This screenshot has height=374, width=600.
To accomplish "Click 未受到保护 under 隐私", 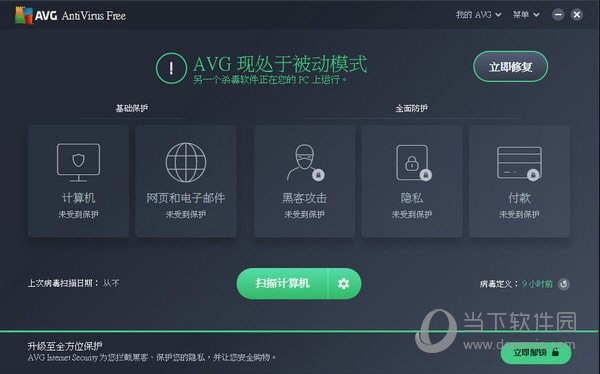I will point(412,214).
